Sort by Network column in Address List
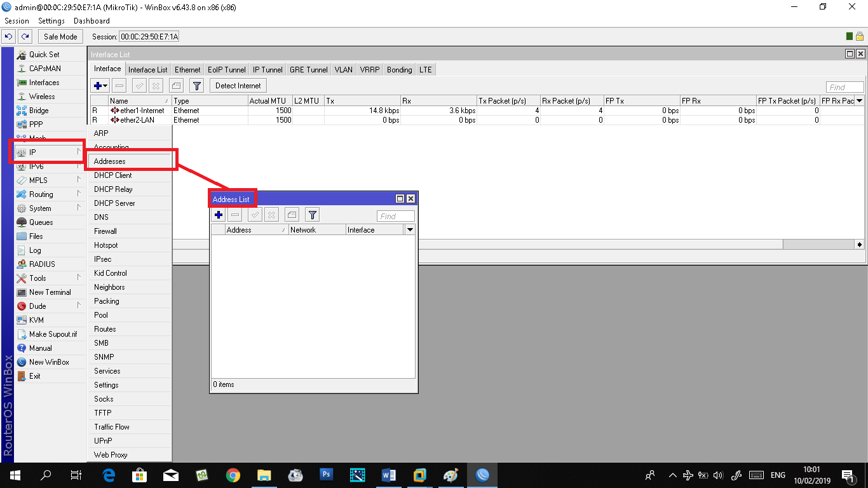Viewport: 868px width, 488px height. [x=317, y=230]
